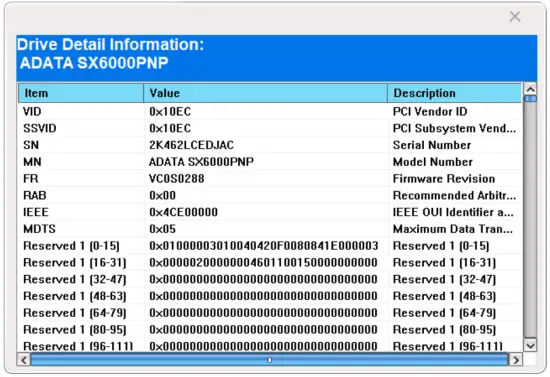Click serial number value 2K462LCEDJAC
Viewport: 550px width, 377px height.
(x=192, y=145)
